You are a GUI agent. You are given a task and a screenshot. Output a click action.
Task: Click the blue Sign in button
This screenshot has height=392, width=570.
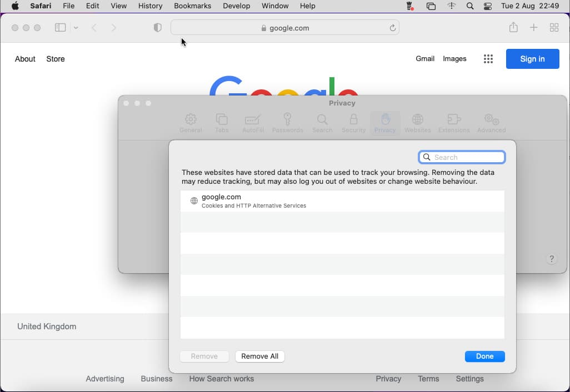pos(532,59)
